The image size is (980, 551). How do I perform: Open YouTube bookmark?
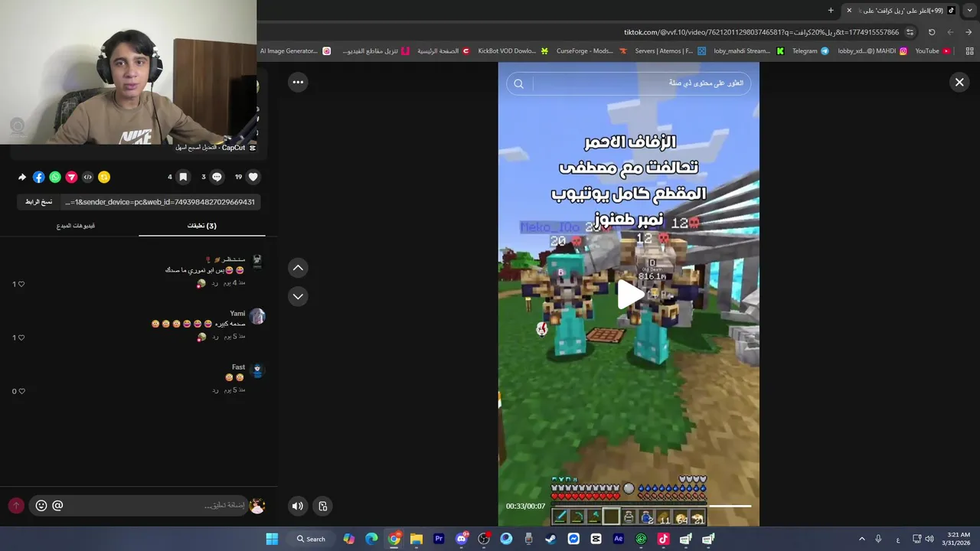click(x=933, y=51)
